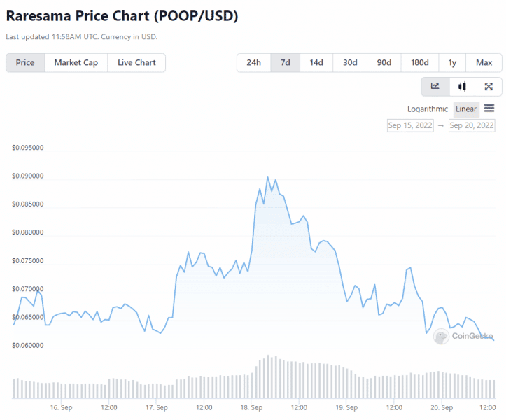
Task: Select the 90d time range
Action: [384, 62]
